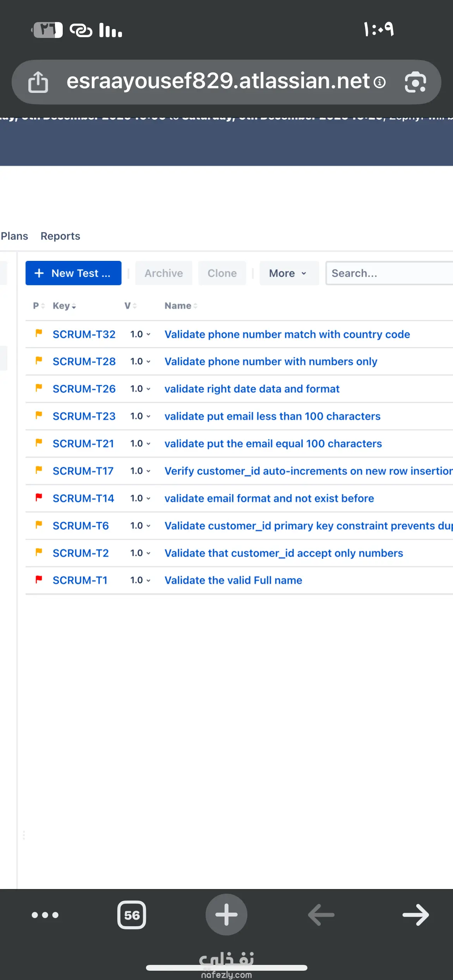
Task: Open version 1.0 dropdown for SCRUM-T1
Action: tap(140, 580)
